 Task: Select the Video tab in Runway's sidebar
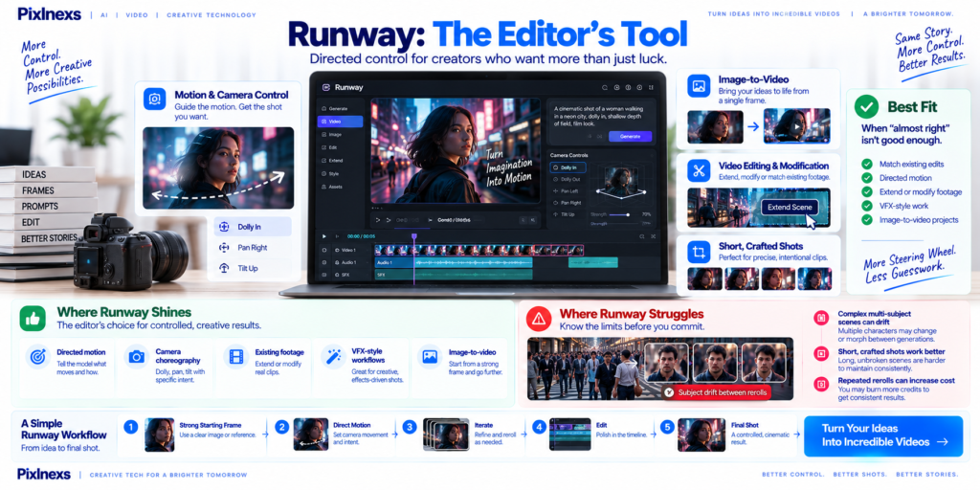click(340, 122)
